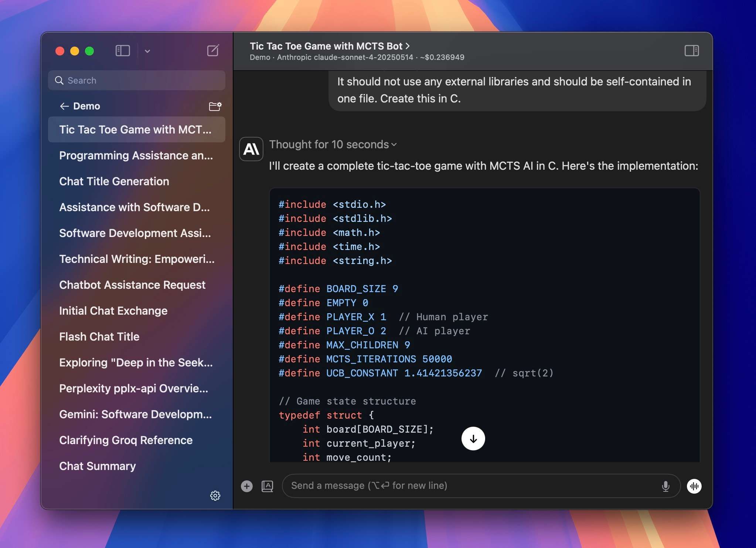Compose a new chat with the pencil icon
Viewport: 756px width, 548px height.
213,51
